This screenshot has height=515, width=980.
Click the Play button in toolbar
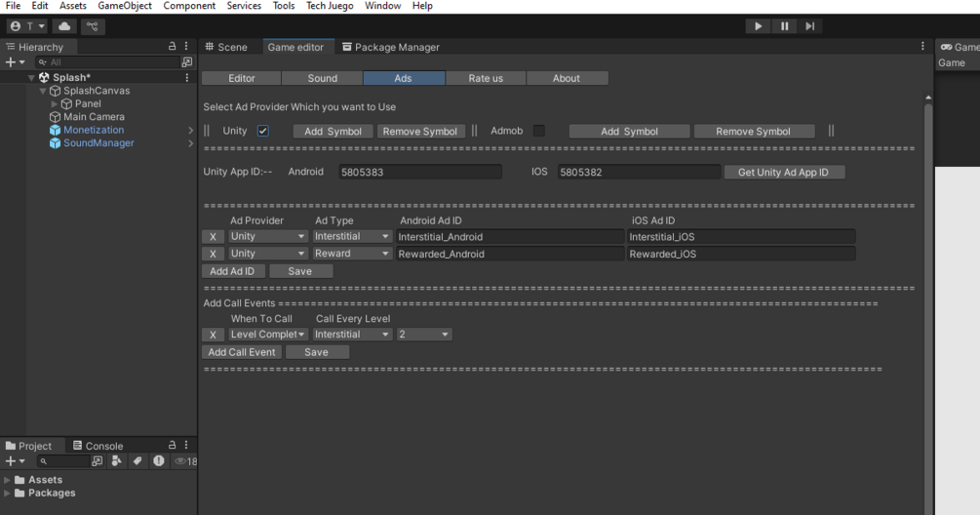pos(758,26)
